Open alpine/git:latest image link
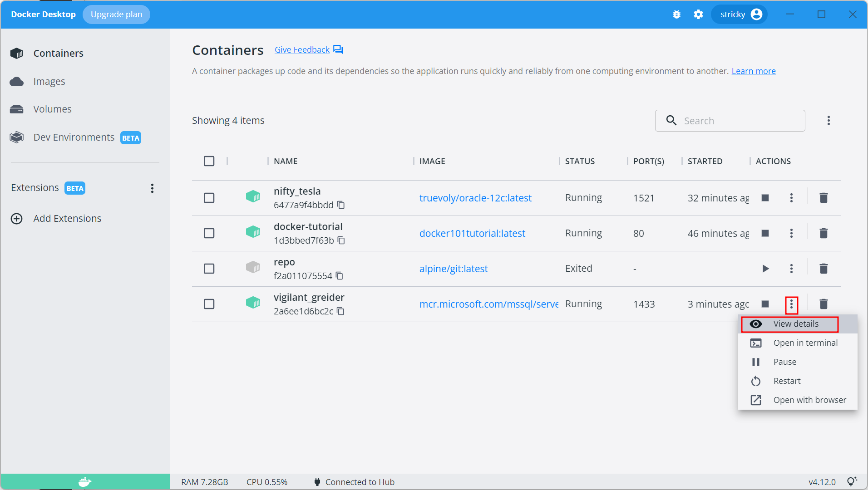The height and width of the screenshot is (490, 868). [454, 269]
